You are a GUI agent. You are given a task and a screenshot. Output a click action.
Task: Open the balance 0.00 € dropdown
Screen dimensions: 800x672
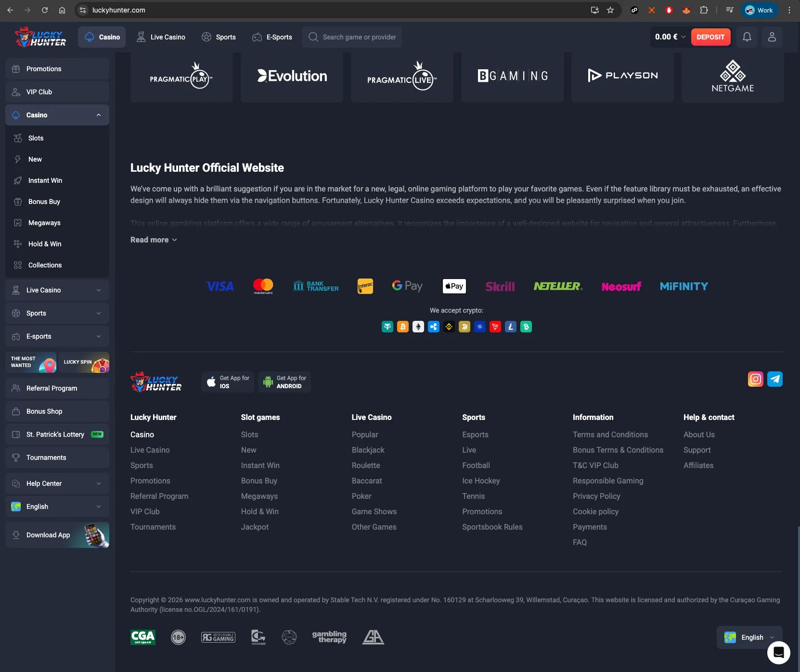point(670,37)
